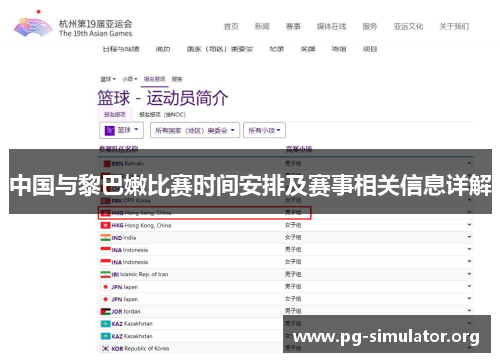The width and height of the screenshot is (500, 362).
Task: Open the 首页 home menu item
Action: pyautogui.click(x=231, y=26)
